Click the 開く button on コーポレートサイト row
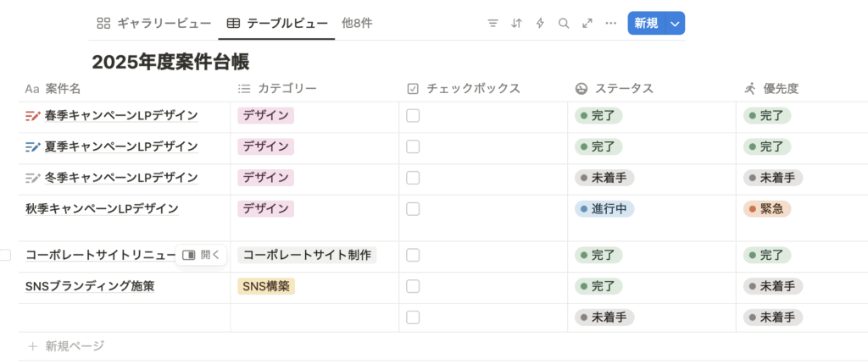The image size is (868, 364). [x=201, y=255]
